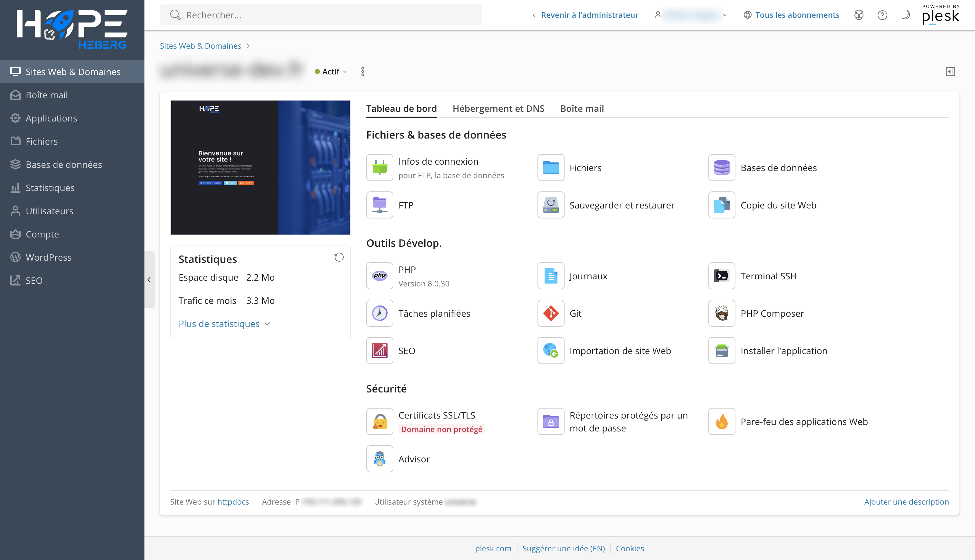Open Tâches planifiées clock icon
975x560 pixels.
pos(379,313)
